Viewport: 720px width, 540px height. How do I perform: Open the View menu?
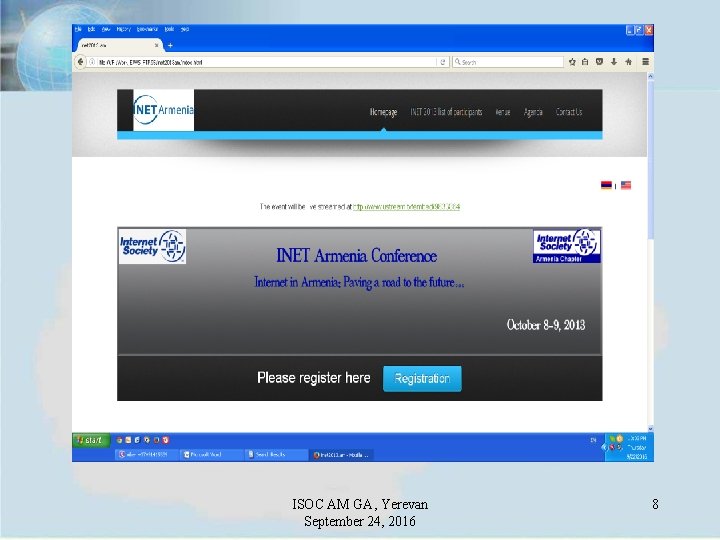point(106,29)
